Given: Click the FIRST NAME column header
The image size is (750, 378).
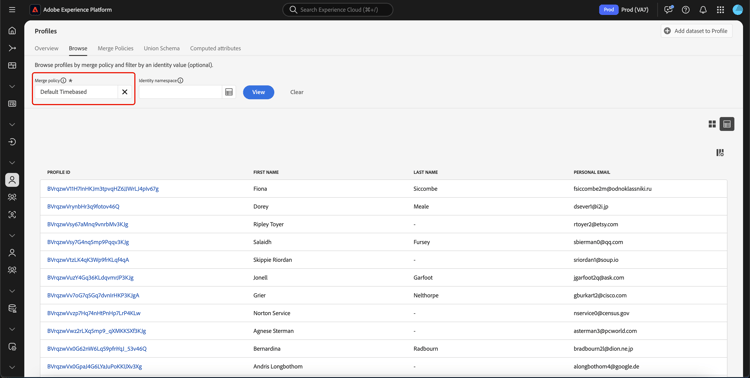Looking at the screenshot, I should 266,172.
